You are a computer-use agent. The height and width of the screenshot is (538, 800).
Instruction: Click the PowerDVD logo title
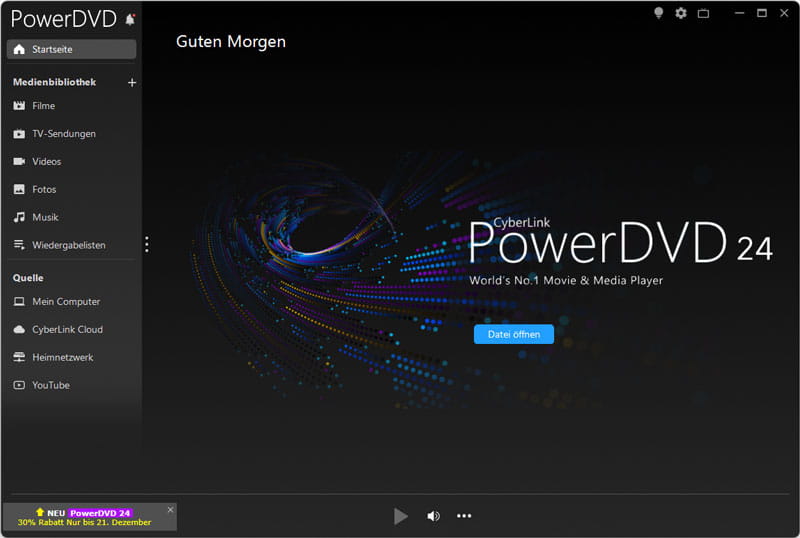[x=64, y=19]
